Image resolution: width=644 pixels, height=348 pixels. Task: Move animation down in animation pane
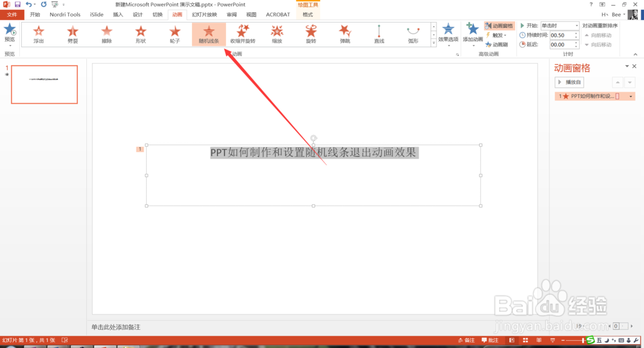(x=630, y=82)
